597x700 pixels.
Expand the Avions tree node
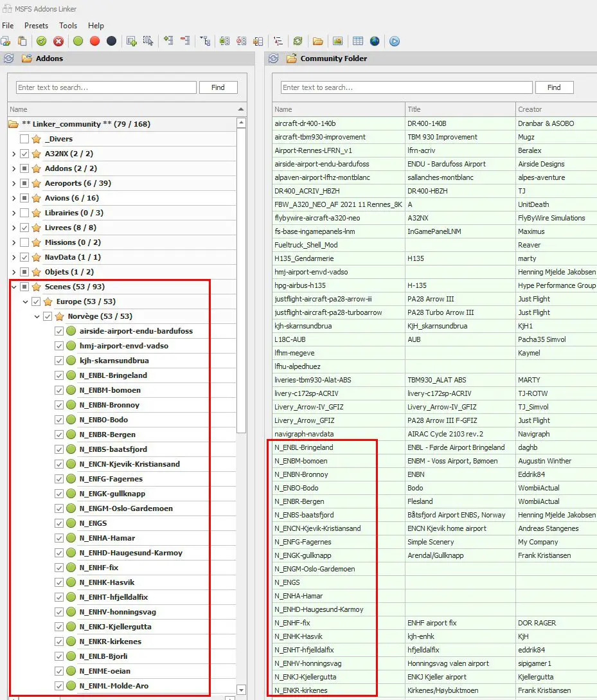(x=14, y=198)
